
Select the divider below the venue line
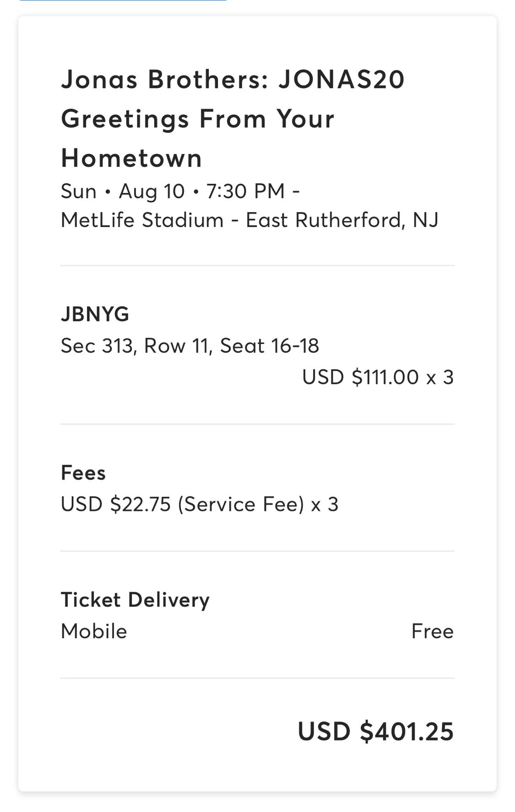coord(257,265)
